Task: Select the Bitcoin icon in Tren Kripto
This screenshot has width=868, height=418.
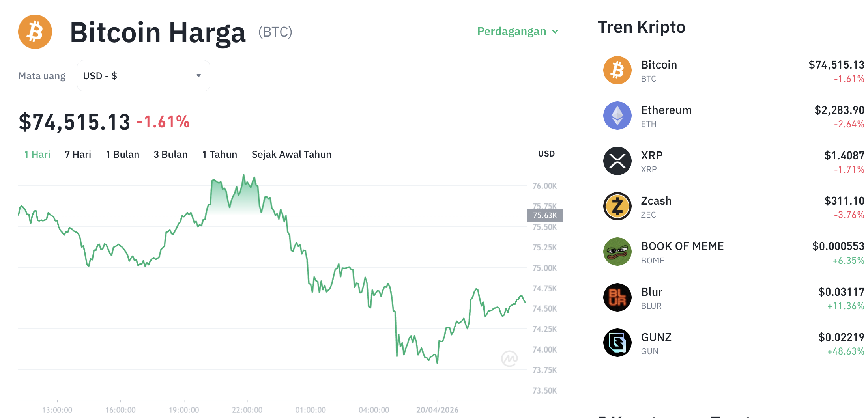Action: coord(617,70)
